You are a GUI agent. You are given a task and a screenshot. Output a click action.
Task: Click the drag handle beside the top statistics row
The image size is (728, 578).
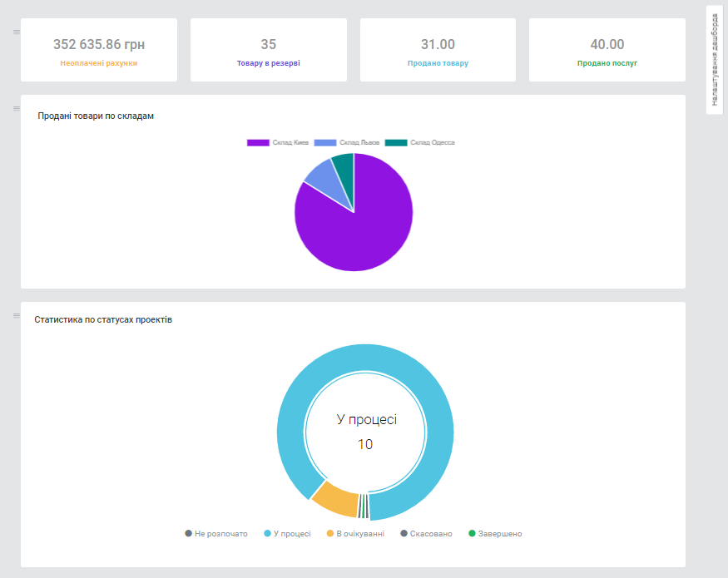(x=16, y=32)
